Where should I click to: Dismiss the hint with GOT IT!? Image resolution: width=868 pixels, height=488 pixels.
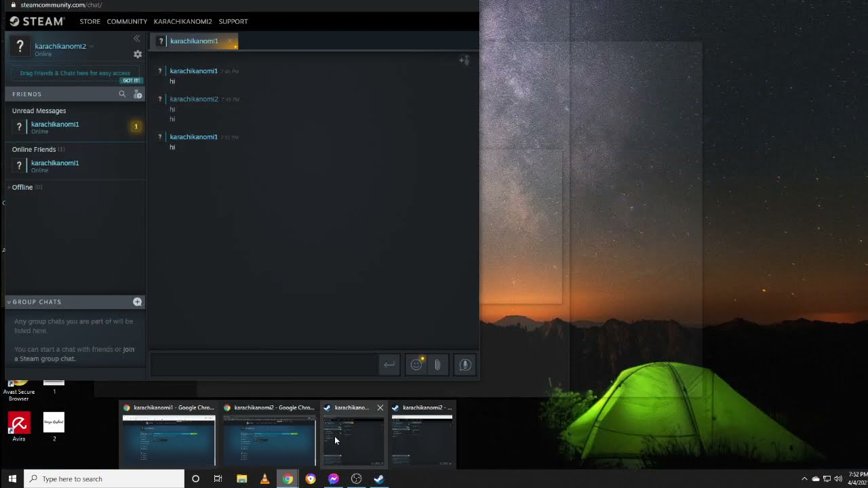(131, 81)
